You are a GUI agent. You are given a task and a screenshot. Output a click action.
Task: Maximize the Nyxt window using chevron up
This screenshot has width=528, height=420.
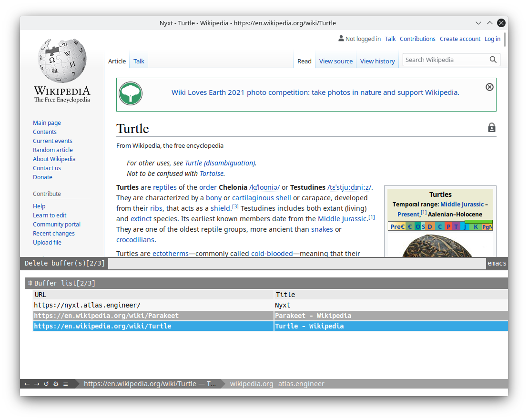[x=490, y=23]
